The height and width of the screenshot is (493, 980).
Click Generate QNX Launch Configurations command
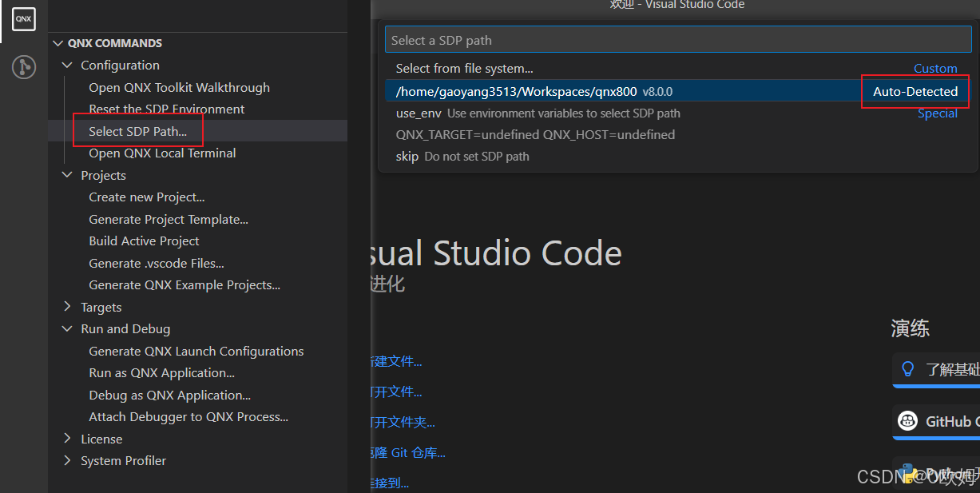click(196, 351)
